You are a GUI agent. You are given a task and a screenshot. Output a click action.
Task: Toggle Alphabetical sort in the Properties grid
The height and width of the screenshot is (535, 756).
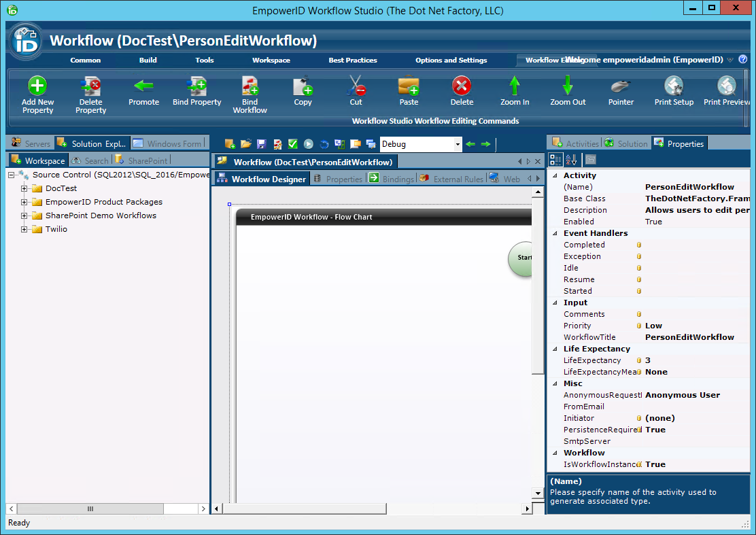(571, 160)
